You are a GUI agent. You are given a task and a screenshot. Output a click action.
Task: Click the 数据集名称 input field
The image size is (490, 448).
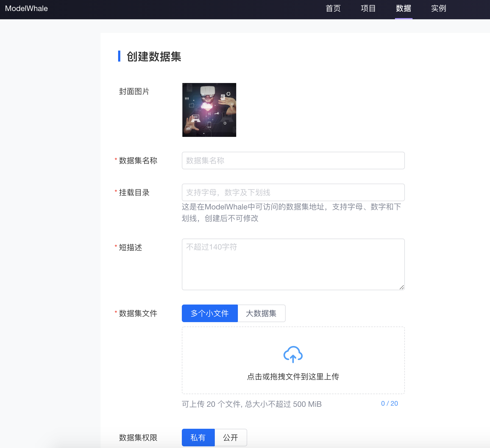[x=293, y=161]
